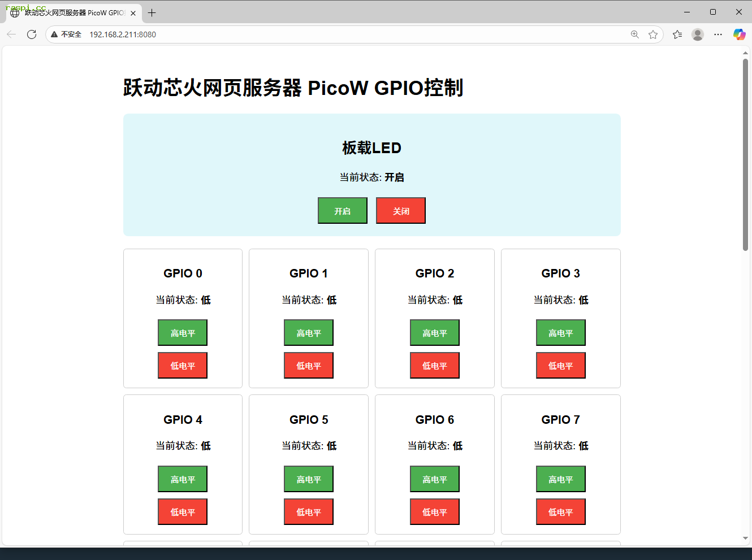
Task: Click the browser profile avatar icon
Action: tap(697, 34)
